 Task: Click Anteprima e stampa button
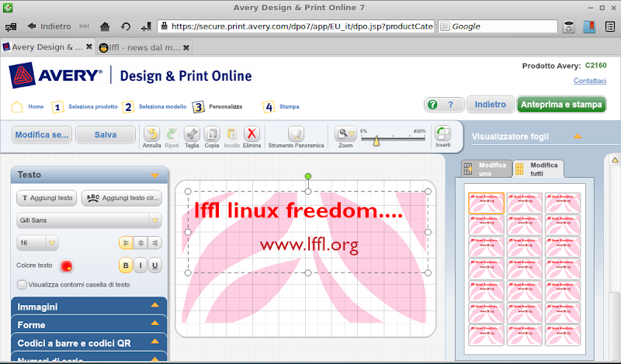pos(561,105)
